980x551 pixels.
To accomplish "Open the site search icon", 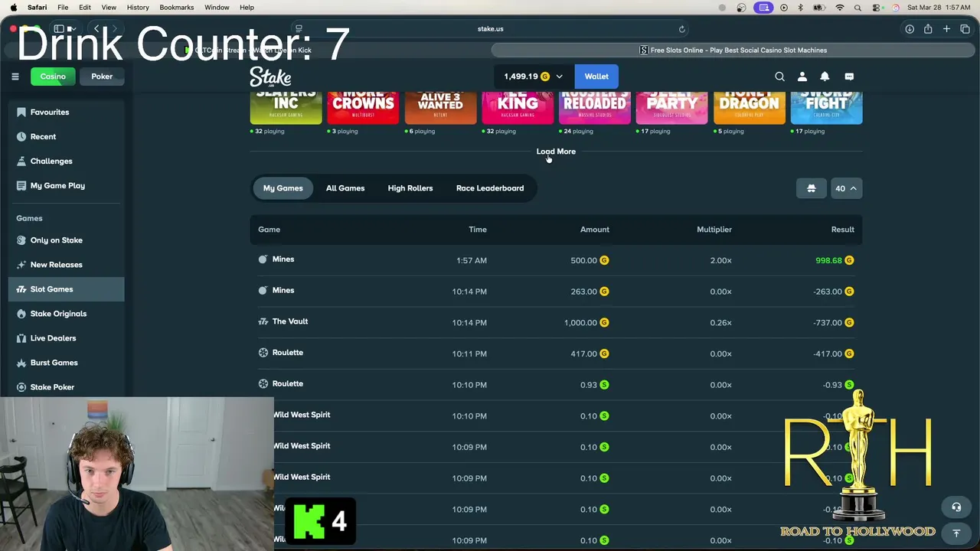I will point(779,77).
